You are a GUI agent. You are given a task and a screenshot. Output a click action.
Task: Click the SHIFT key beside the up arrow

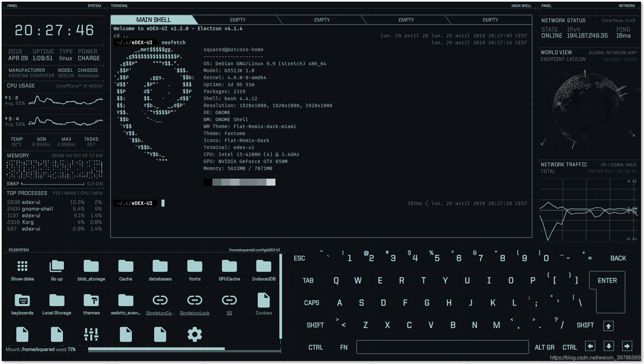click(585, 325)
